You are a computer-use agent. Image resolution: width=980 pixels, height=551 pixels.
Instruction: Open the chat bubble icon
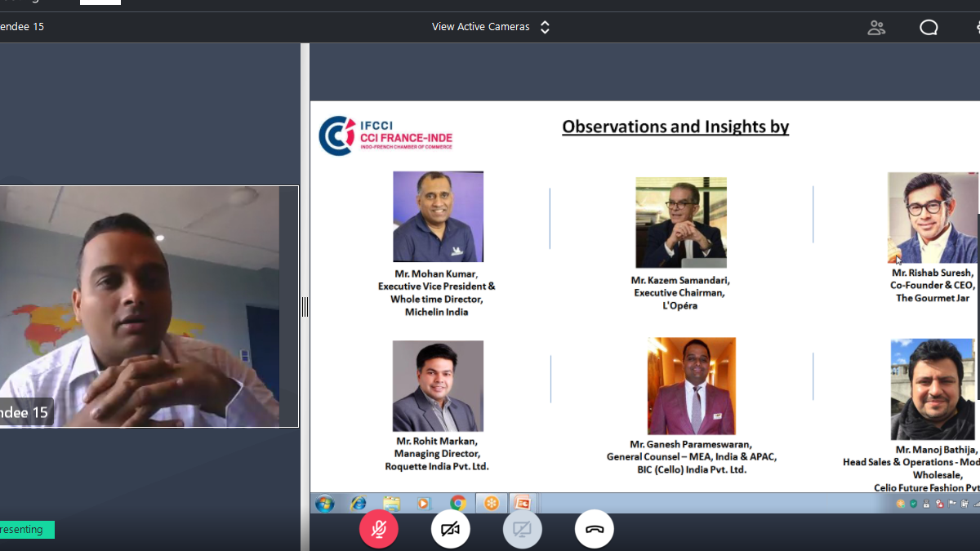(x=929, y=27)
